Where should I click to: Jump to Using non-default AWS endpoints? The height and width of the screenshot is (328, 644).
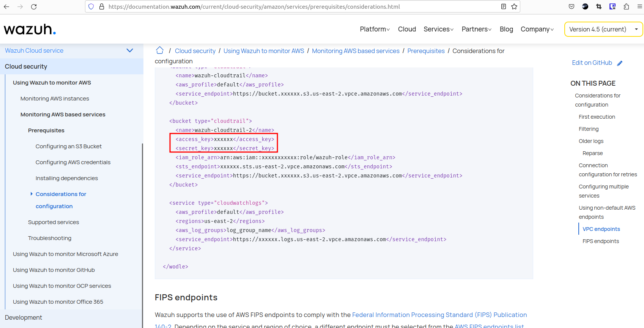click(607, 212)
